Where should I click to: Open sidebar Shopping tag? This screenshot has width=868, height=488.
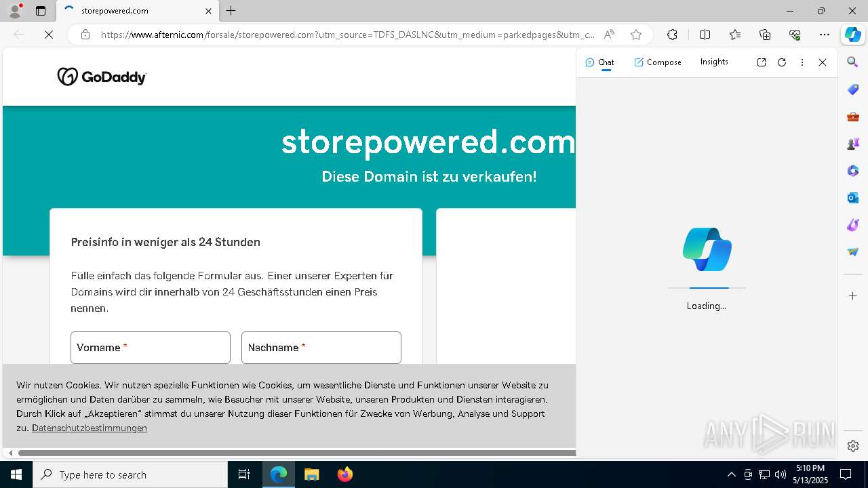pos(853,89)
